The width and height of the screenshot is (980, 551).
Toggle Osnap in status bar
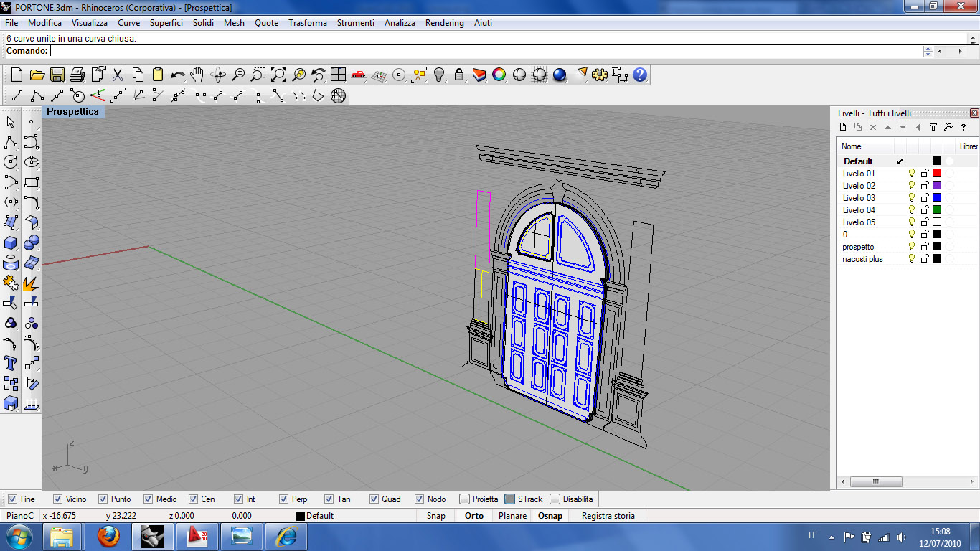tap(550, 516)
